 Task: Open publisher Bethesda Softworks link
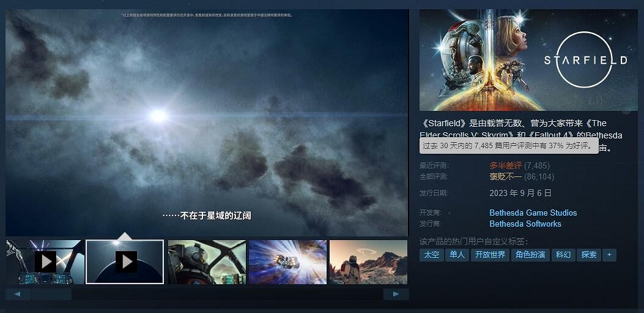point(525,224)
